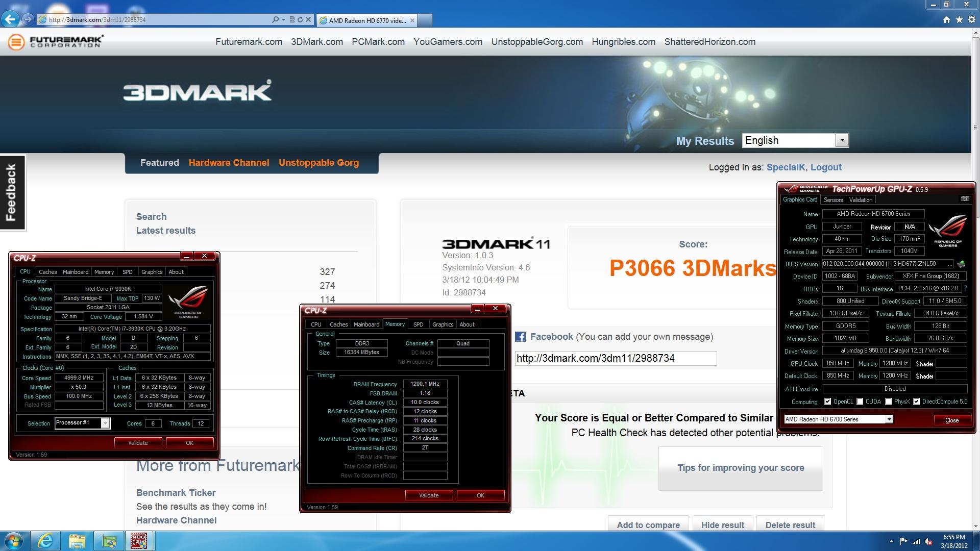
Task: Click the GPU-Z BIOS save chip icon
Action: (x=961, y=264)
